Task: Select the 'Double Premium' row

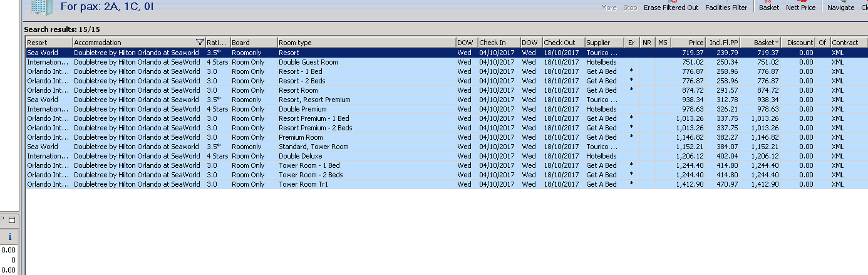Action: [x=447, y=109]
